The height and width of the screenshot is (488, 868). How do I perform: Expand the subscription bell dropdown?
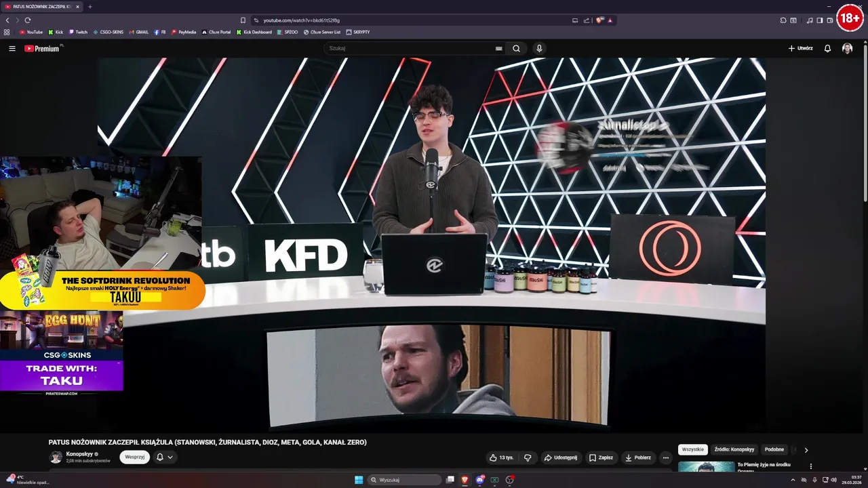coord(165,457)
